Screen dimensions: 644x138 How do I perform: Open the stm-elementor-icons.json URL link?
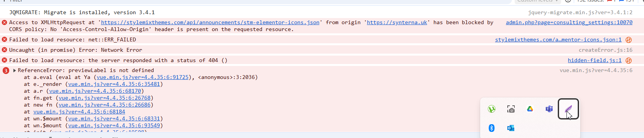210,23
